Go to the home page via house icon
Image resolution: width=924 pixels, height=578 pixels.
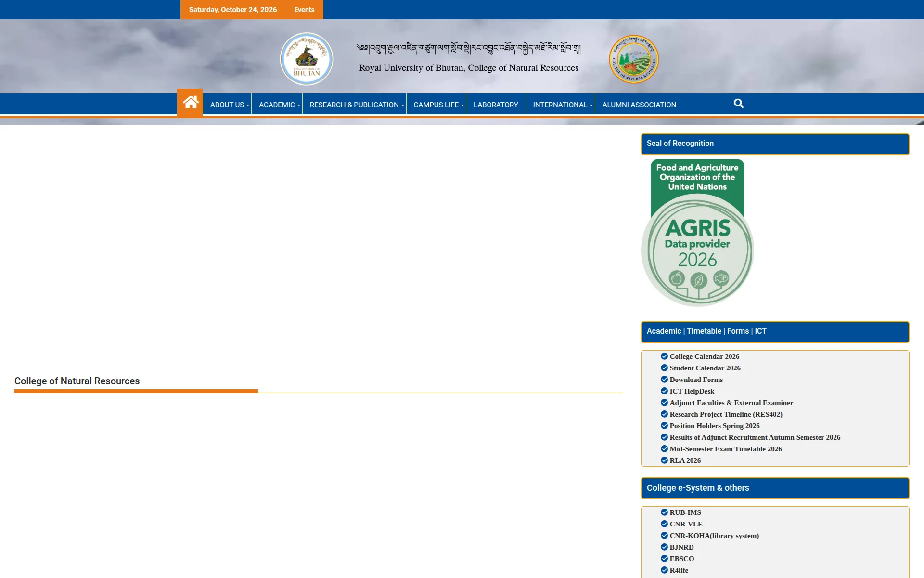(190, 103)
